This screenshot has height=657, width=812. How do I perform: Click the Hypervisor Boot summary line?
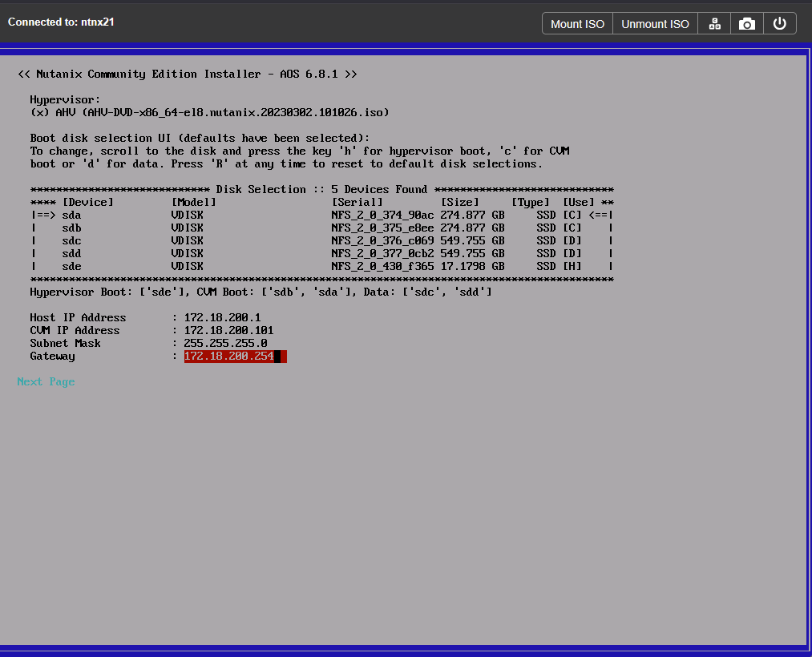click(261, 292)
